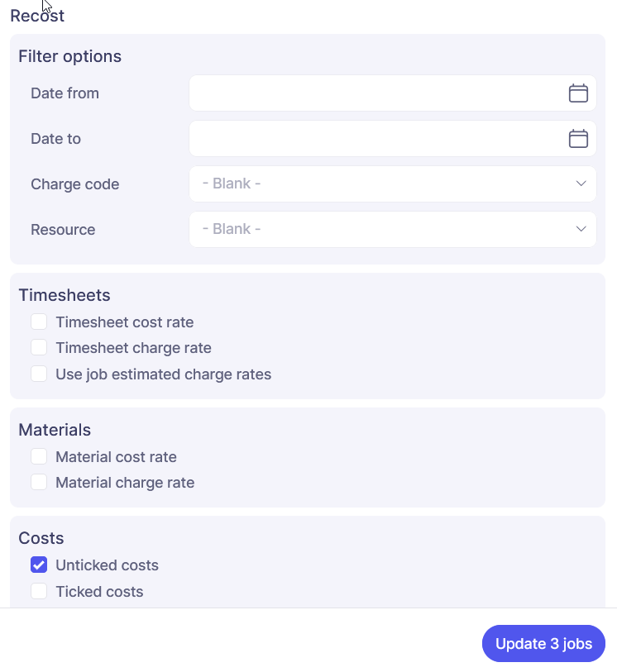
Task: Enable the Timesheet cost rate checkbox
Action: pyautogui.click(x=39, y=322)
